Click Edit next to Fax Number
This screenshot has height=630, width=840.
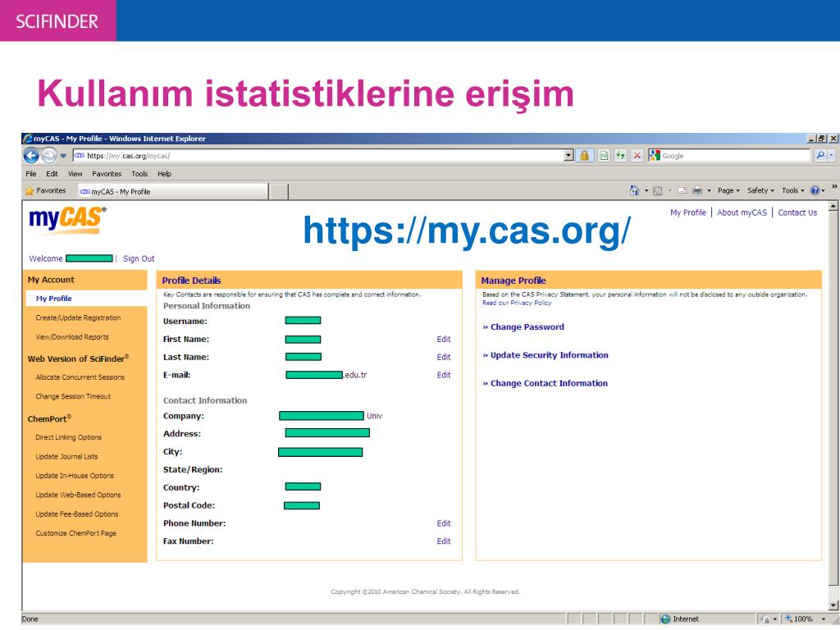[x=444, y=541]
